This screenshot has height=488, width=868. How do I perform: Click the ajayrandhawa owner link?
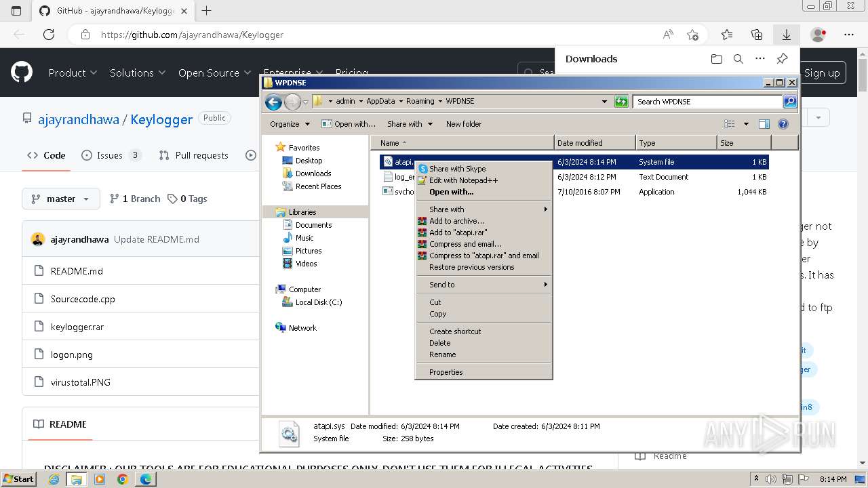pos(78,119)
